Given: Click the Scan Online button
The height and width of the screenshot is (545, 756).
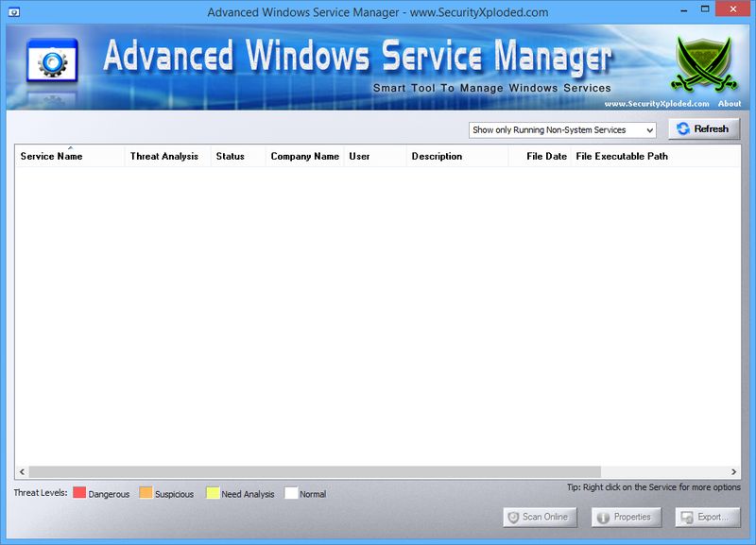Looking at the screenshot, I should coord(540,517).
